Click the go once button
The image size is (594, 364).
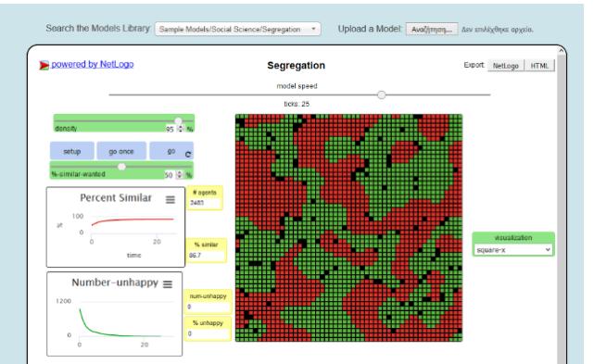121,151
